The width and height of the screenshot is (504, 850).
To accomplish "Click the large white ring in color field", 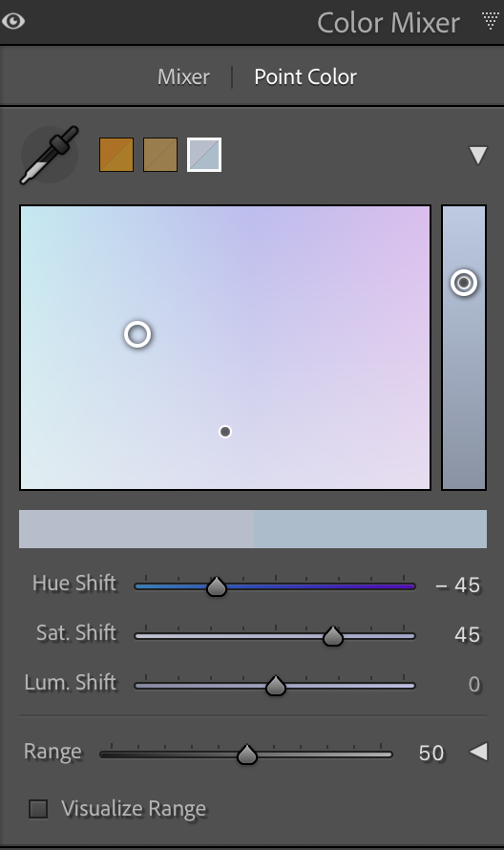I will (x=137, y=334).
